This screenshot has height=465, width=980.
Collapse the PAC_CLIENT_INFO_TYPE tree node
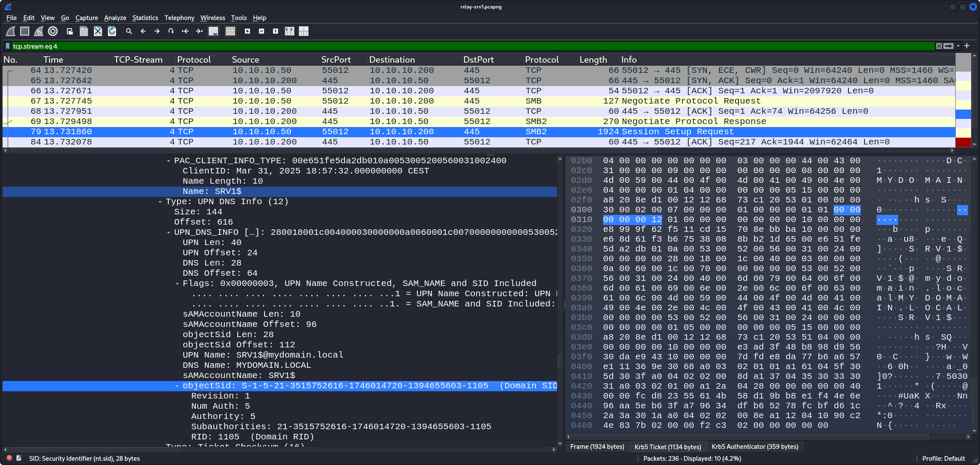click(169, 161)
